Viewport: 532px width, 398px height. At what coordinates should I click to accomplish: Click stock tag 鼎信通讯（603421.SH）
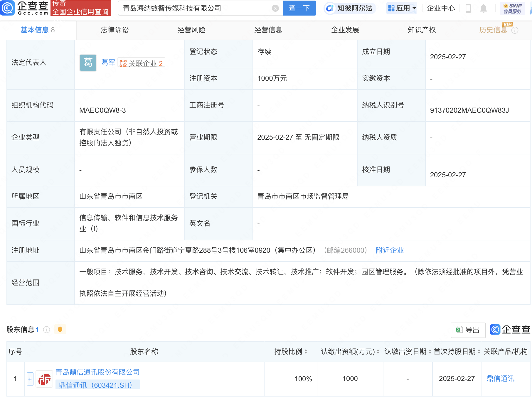[x=97, y=385]
